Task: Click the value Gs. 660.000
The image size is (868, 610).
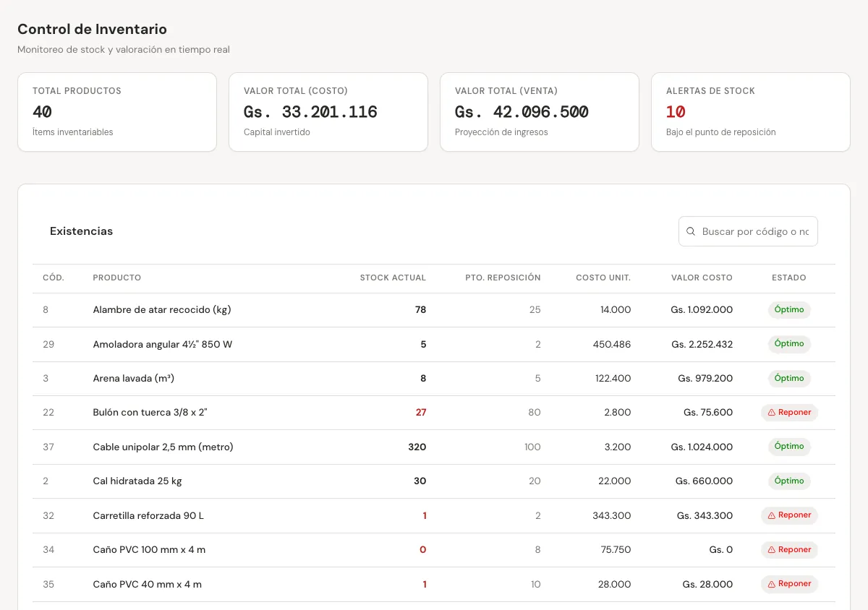Action: [x=704, y=481]
